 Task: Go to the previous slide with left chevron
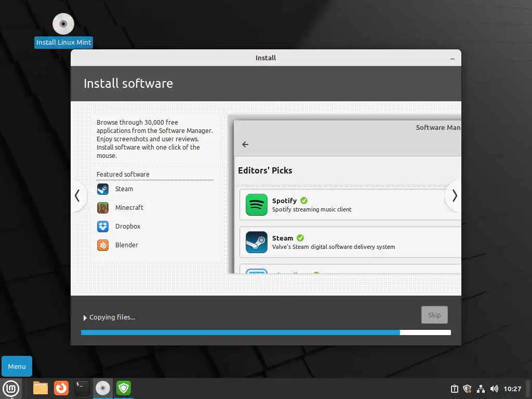click(x=78, y=196)
